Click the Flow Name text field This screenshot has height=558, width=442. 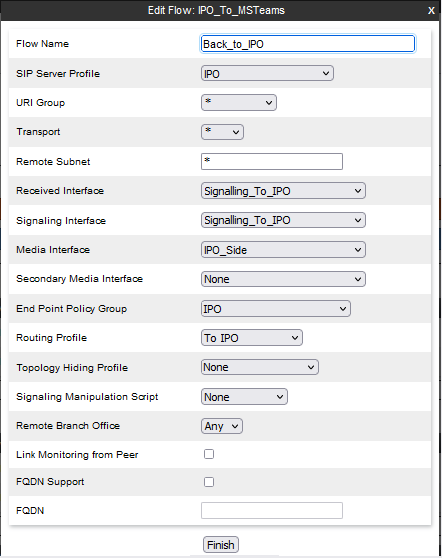(x=308, y=44)
